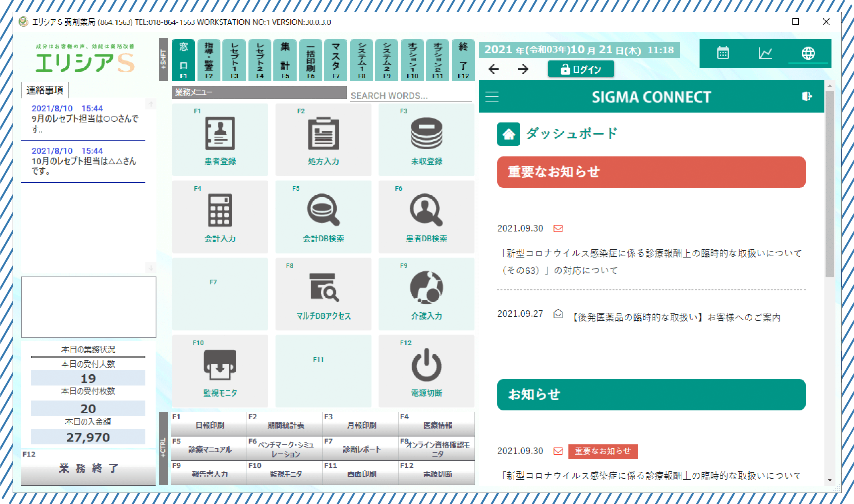Viewport: 854px width, 504px height.
Task: Click the +CTRL side strip
Action: click(164, 448)
